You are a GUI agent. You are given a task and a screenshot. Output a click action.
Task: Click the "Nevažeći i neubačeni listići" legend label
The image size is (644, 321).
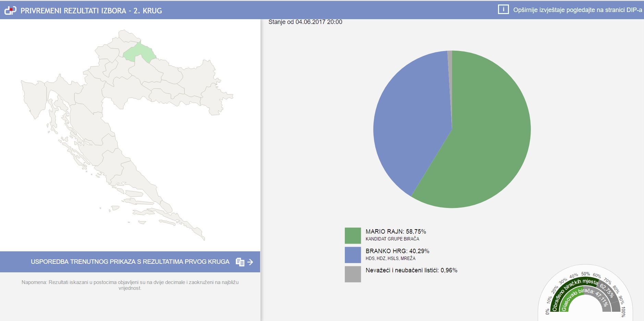tap(411, 270)
